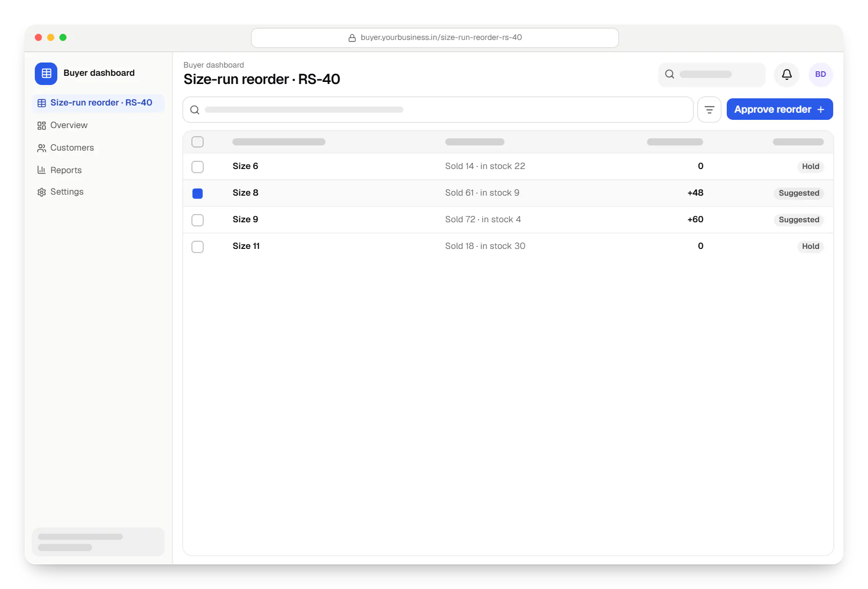The height and width of the screenshot is (589, 868).
Task: Click the lock icon in the address bar
Action: (352, 38)
